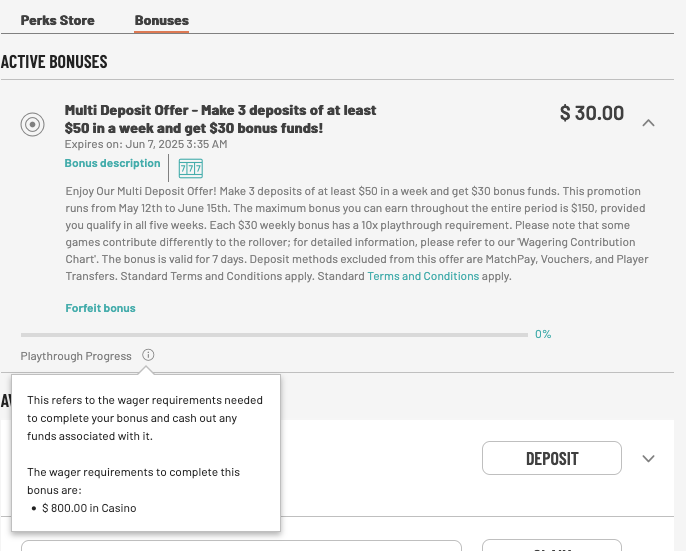686x551 pixels.
Task: Click the $ 800.00 in Casino tooltip entry
Action: click(89, 508)
